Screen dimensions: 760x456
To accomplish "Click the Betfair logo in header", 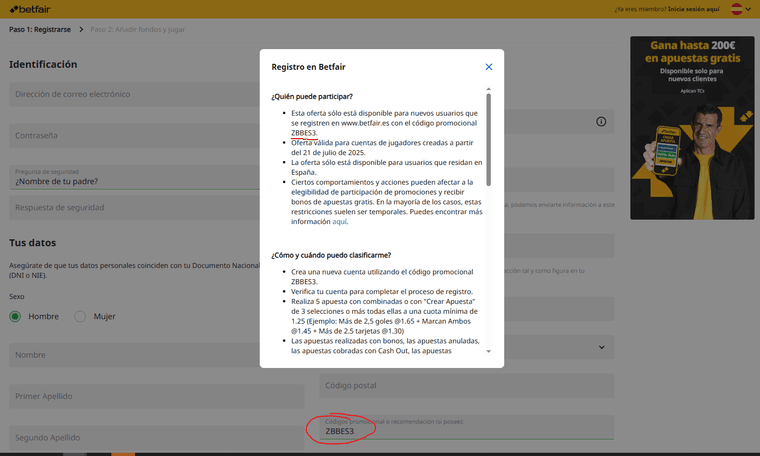I will (x=30, y=9).
